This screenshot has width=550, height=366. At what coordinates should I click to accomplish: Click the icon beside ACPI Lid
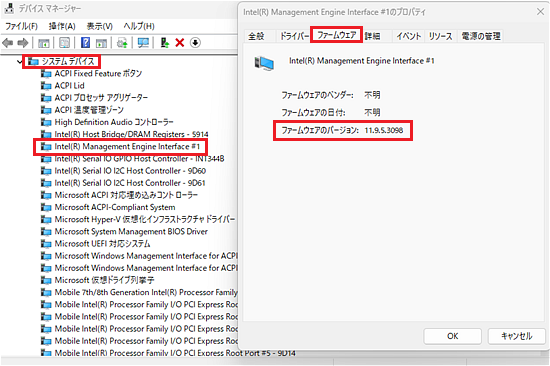coord(46,86)
